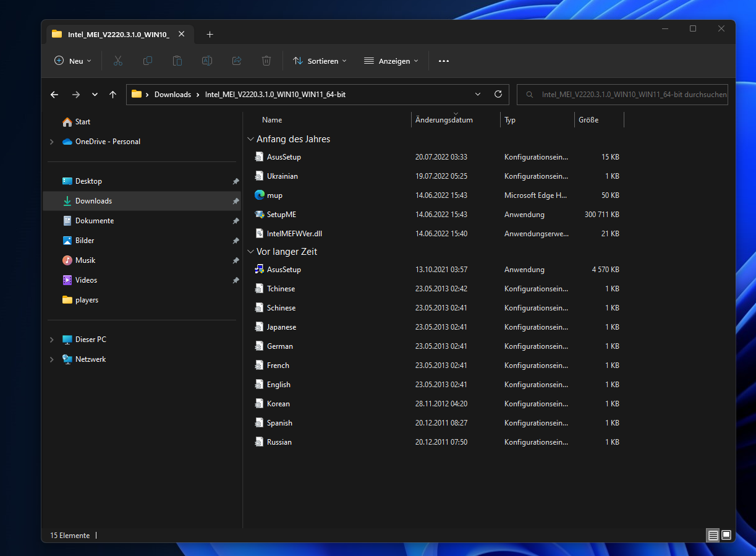Switch to details view icon in status bar
Viewport: 756px width, 556px height.
click(x=713, y=535)
